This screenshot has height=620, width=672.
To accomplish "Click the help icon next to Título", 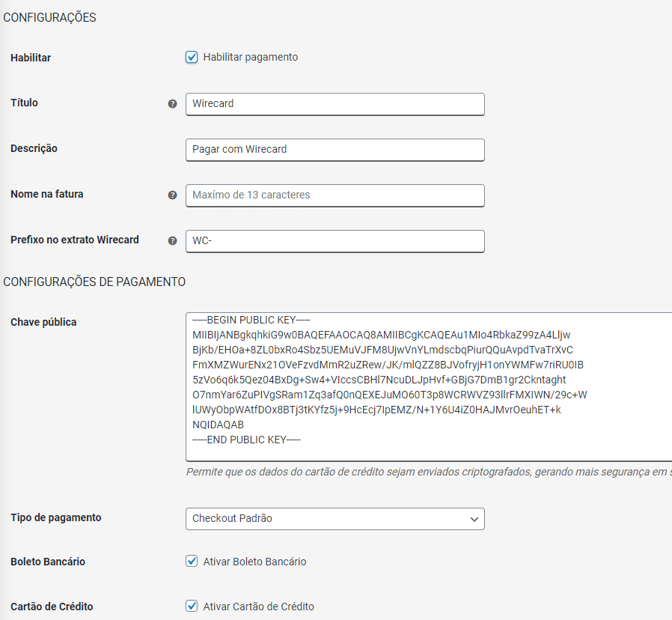I will (172, 104).
